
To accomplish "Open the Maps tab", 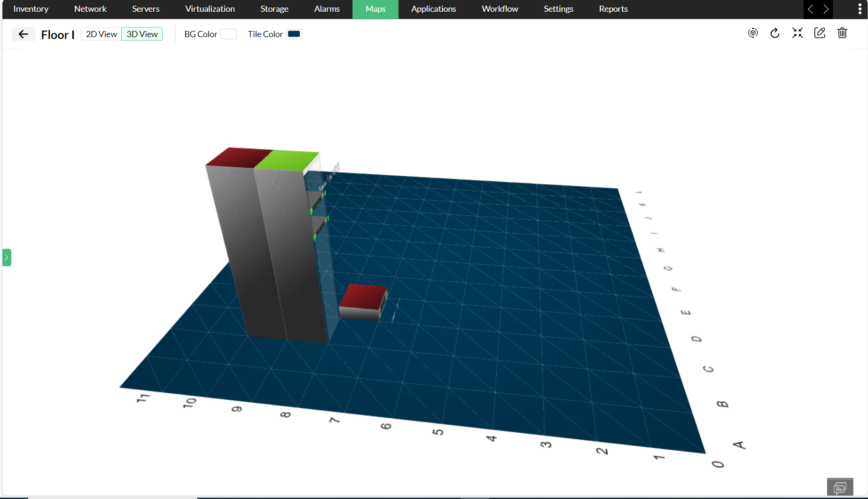I will 375,9.
